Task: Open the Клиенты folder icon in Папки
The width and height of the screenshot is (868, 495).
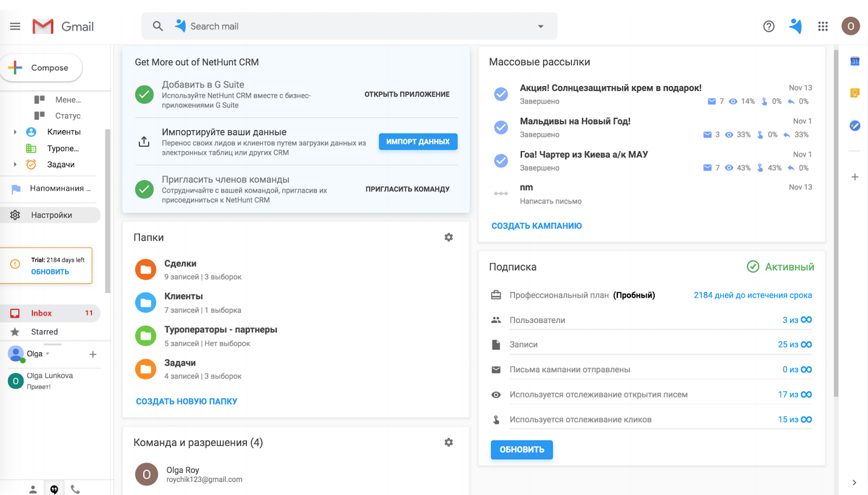Action: pyautogui.click(x=145, y=303)
